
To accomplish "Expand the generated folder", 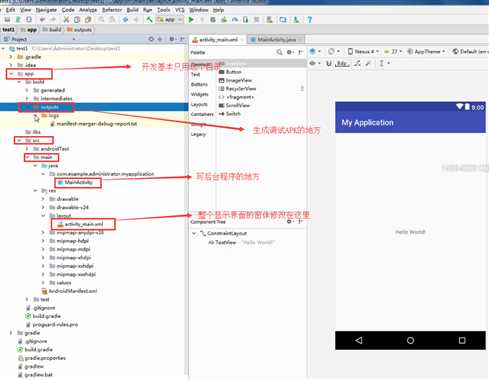I will 27,90.
